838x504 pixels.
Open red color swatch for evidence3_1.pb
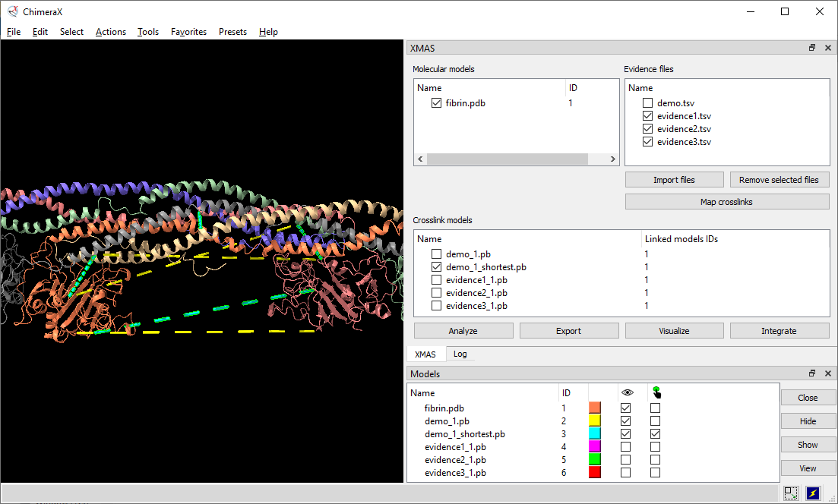point(594,472)
